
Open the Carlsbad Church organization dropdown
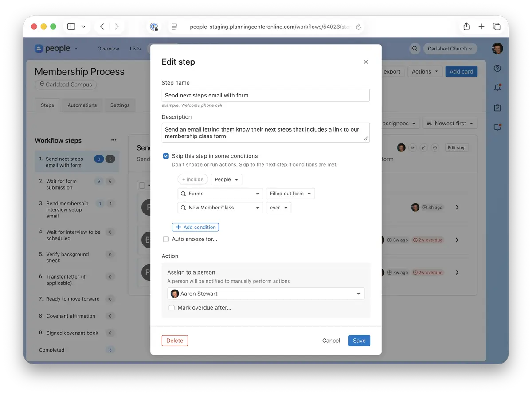(x=450, y=49)
